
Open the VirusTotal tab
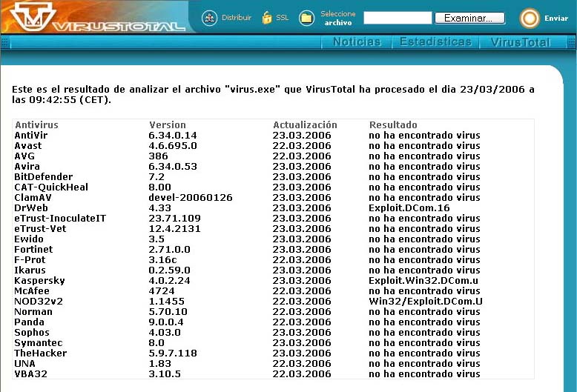click(521, 42)
